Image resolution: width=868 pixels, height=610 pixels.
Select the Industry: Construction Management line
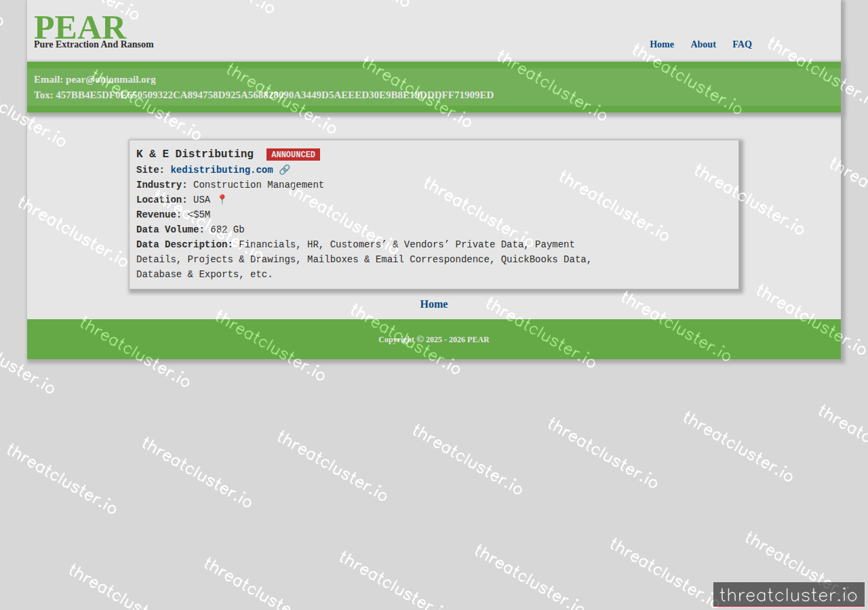[230, 184]
